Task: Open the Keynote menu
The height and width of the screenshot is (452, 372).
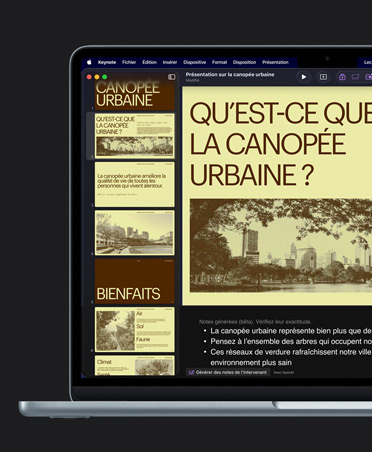Action: [107, 62]
